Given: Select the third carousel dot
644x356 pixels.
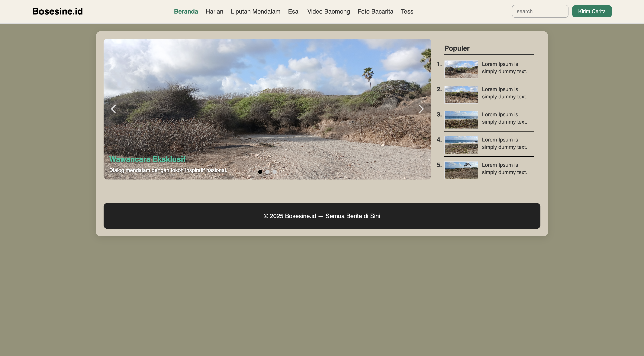Looking at the screenshot, I should 275,172.
